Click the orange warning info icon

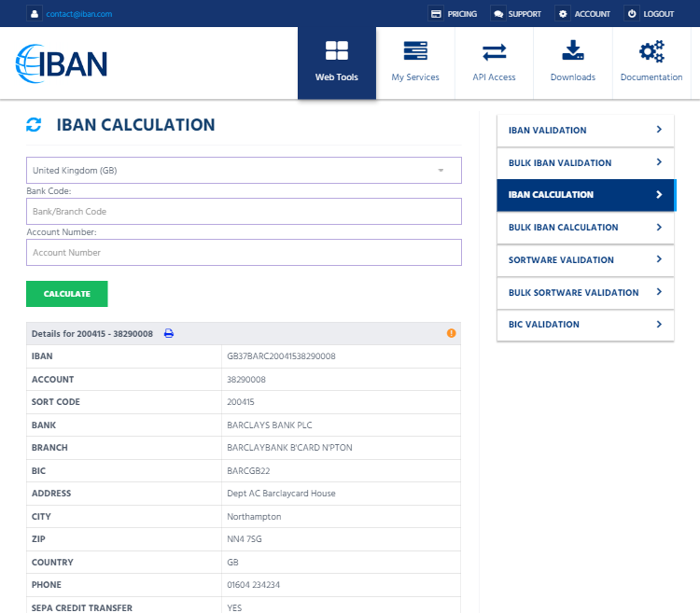point(452,333)
